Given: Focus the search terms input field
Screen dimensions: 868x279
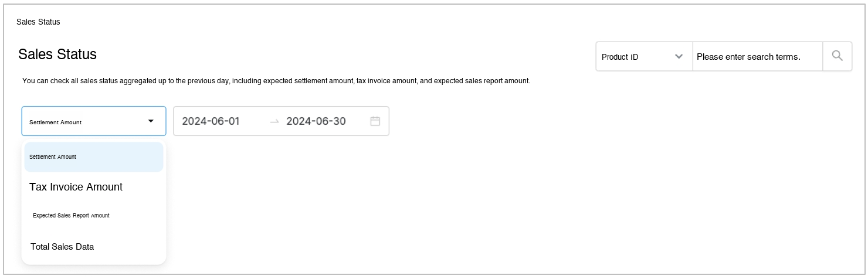Looking at the screenshot, I should tap(757, 57).
